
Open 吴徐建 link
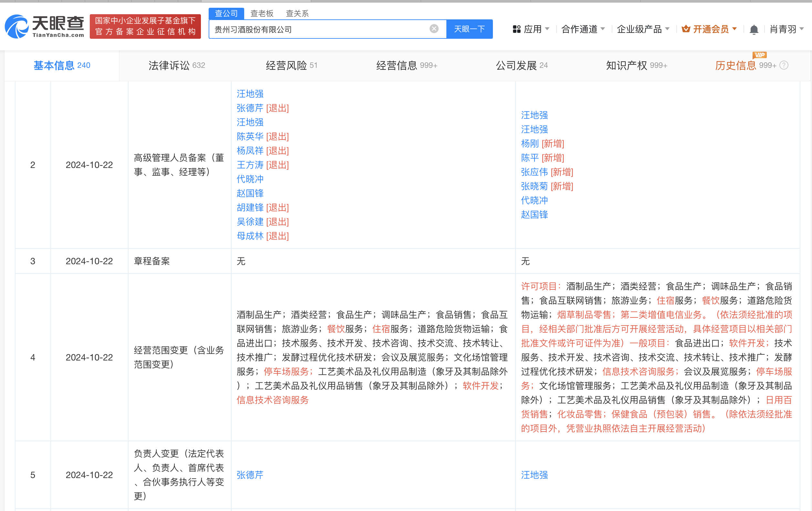pyautogui.click(x=250, y=222)
